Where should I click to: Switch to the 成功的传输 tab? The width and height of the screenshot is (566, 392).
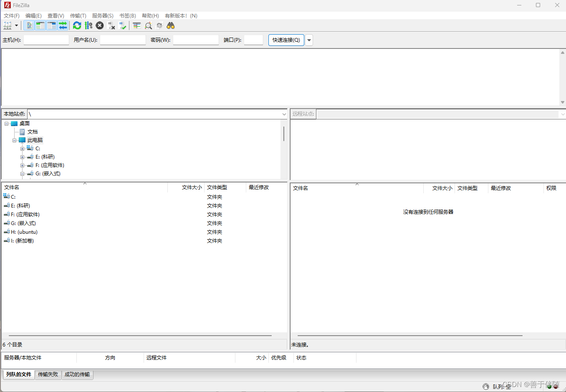tap(77, 374)
